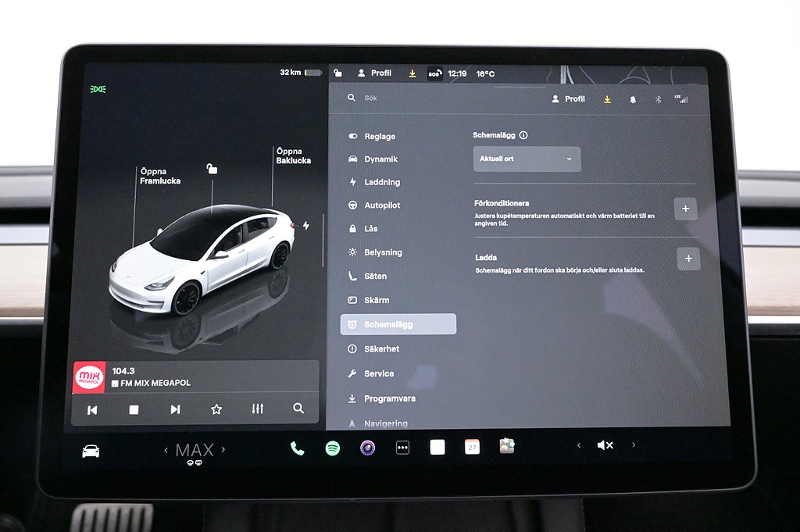The height and width of the screenshot is (532, 800).
Task: Select Autopilot in settings list
Action: tap(381, 205)
